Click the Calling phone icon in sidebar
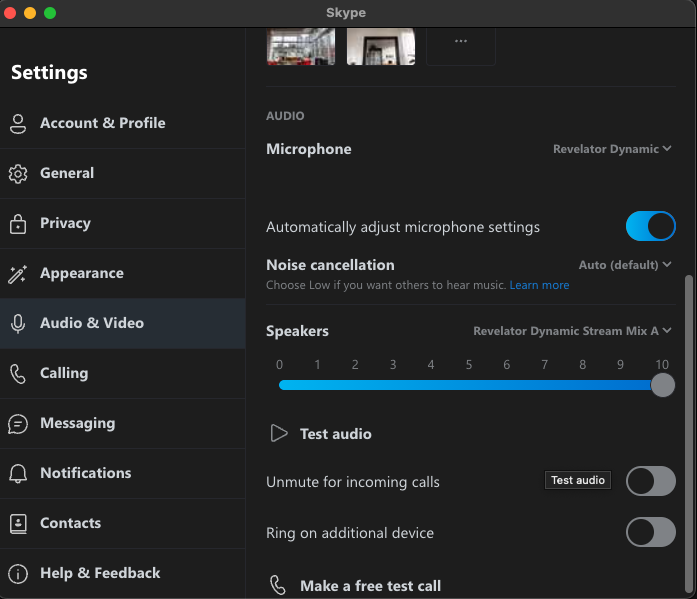The image size is (697, 599). pyautogui.click(x=18, y=374)
